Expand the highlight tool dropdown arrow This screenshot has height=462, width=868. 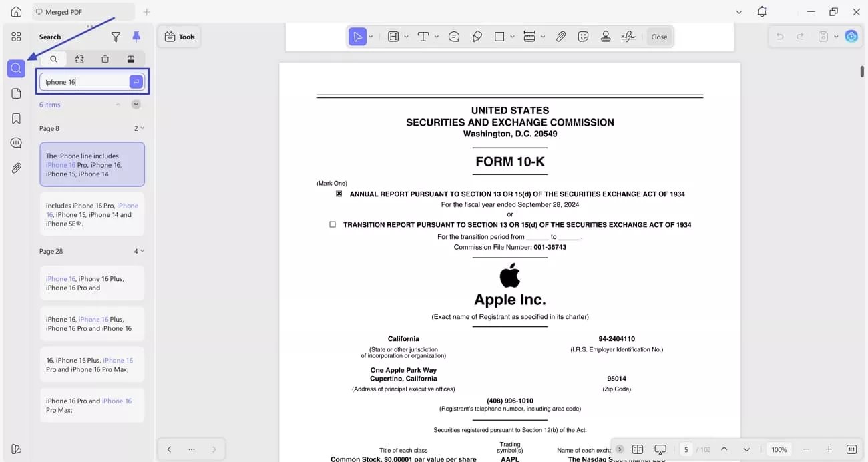[407, 37]
